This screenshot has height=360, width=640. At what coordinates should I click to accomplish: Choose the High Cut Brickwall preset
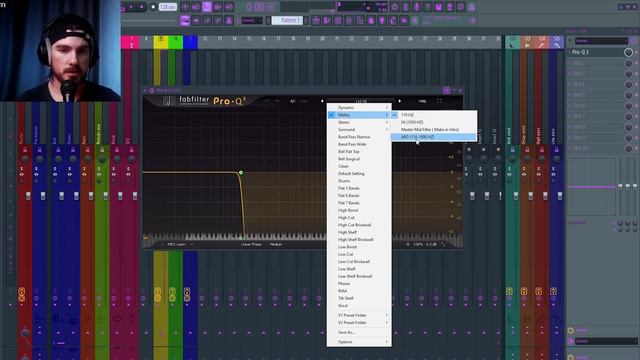point(359,225)
